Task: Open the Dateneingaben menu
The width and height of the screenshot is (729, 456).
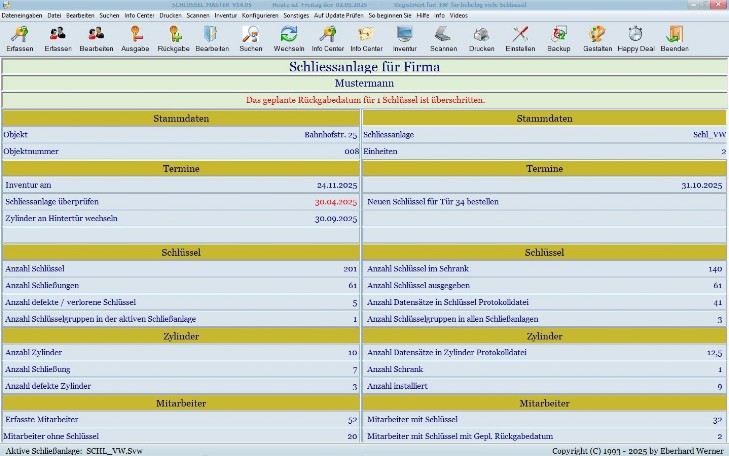Action: (x=21, y=16)
